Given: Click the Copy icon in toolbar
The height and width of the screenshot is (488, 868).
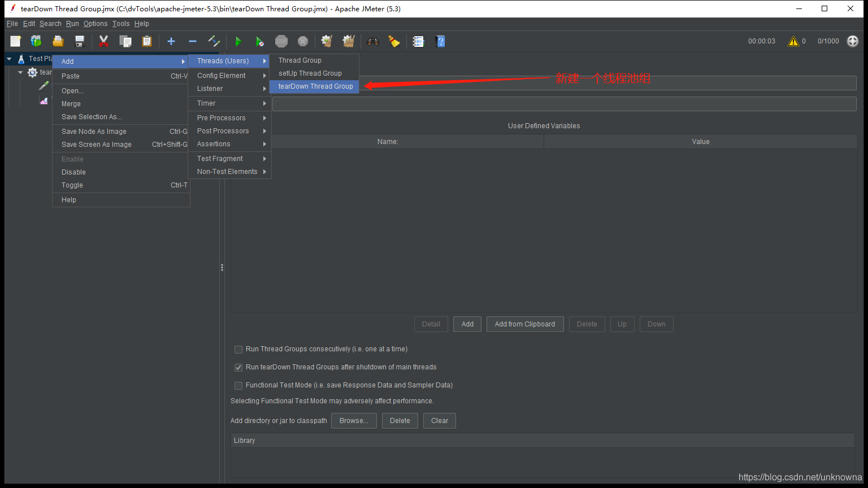Looking at the screenshot, I should 125,41.
